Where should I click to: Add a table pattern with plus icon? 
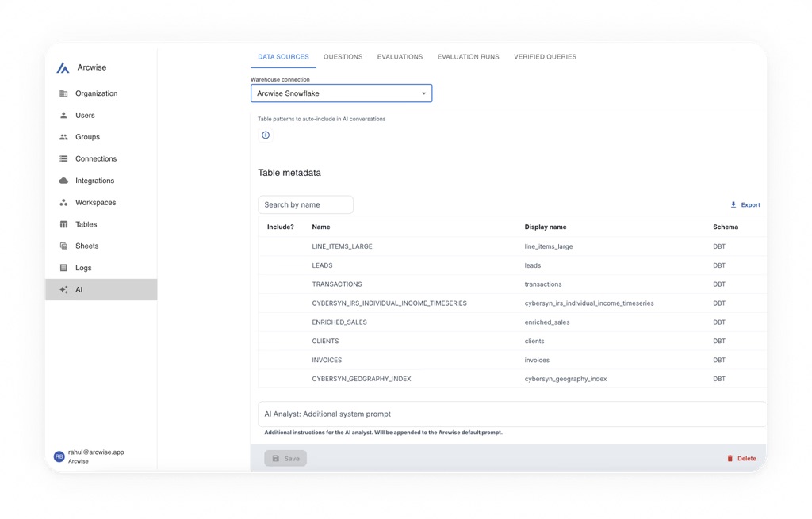pos(266,135)
